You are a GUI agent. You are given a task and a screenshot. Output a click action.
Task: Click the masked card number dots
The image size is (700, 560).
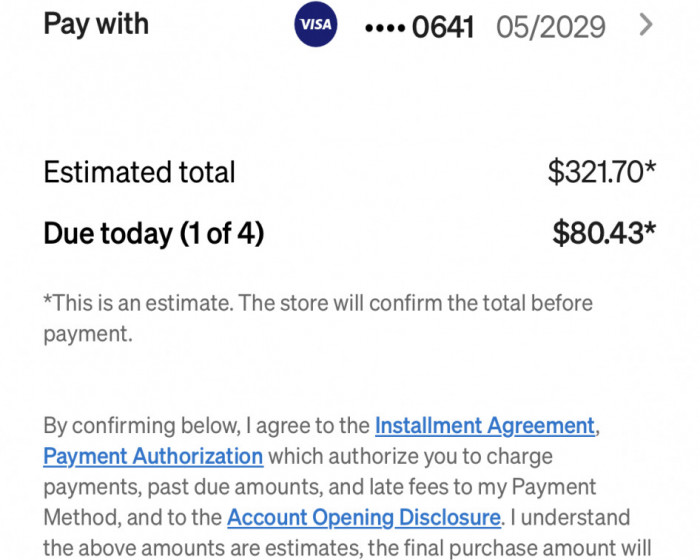click(385, 29)
